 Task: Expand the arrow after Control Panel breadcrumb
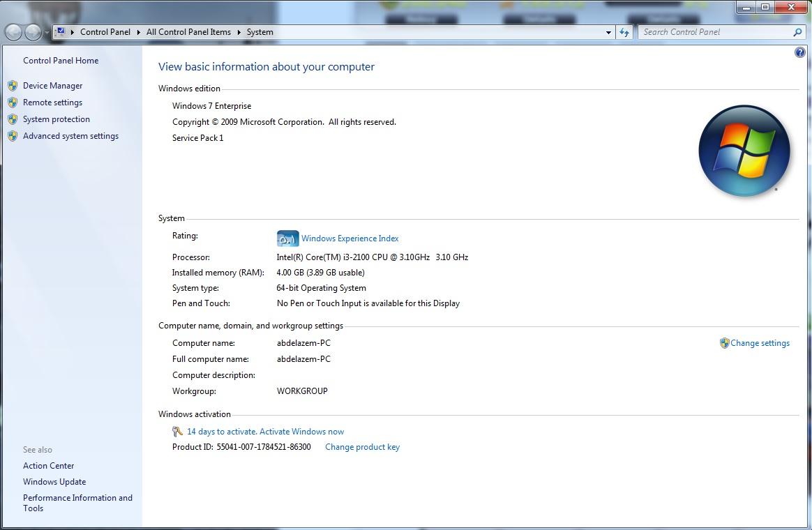pos(138,32)
